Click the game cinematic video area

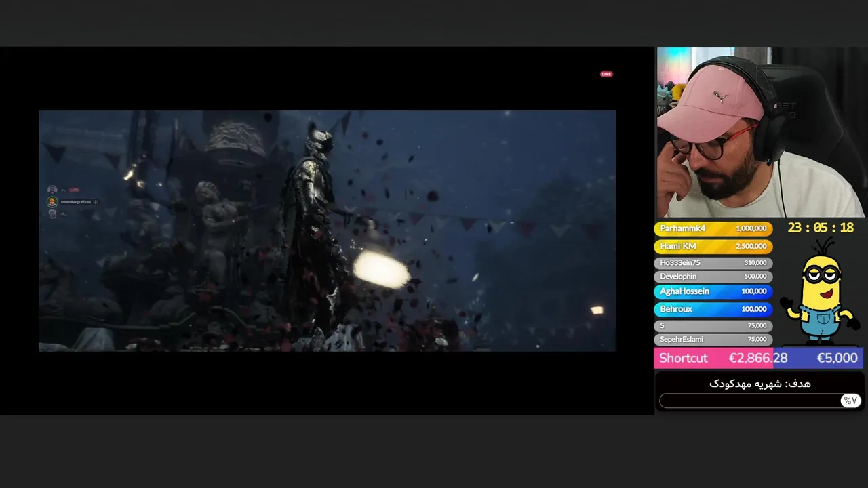pyautogui.click(x=327, y=230)
